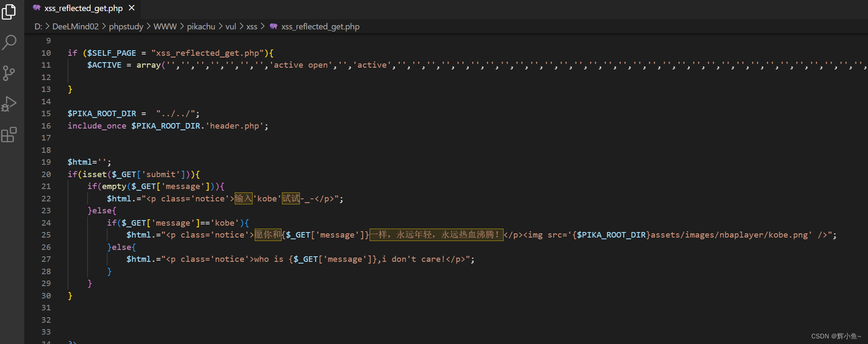Open the Explorer view in activity bar
The image size is (868, 344).
tap(9, 11)
